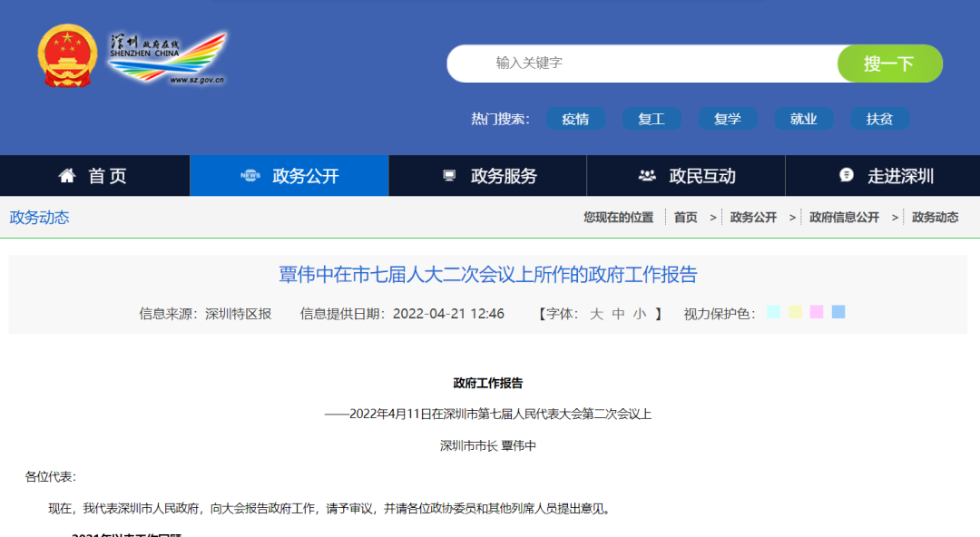Click the 疫情 hot search tag

pos(576,118)
